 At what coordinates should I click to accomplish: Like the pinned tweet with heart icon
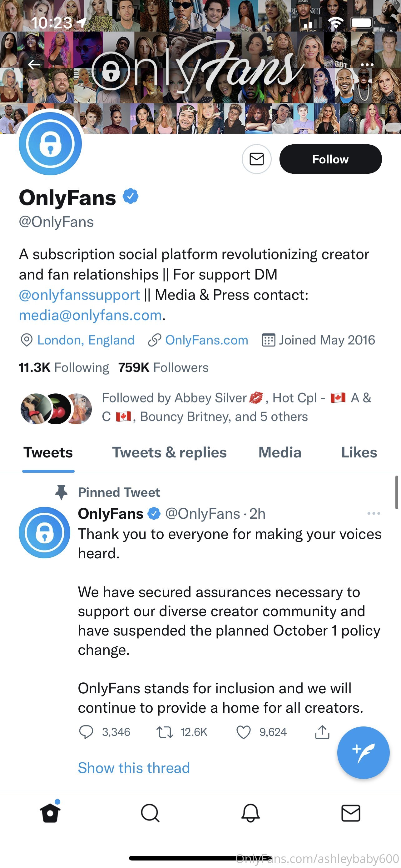pyautogui.click(x=243, y=732)
